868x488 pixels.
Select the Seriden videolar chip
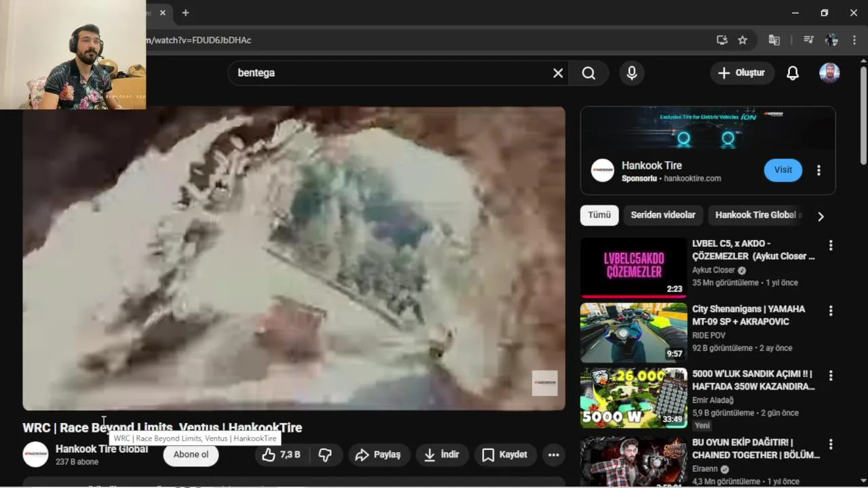coord(663,215)
